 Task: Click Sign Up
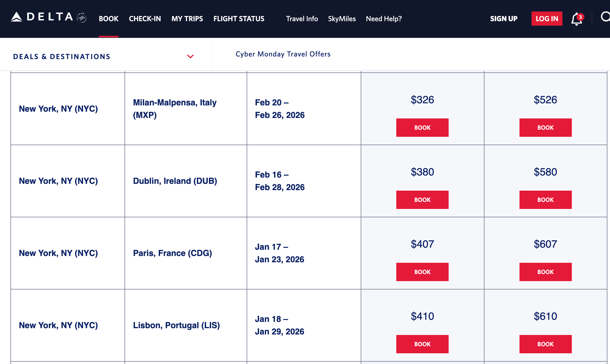(x=504, y=19)
